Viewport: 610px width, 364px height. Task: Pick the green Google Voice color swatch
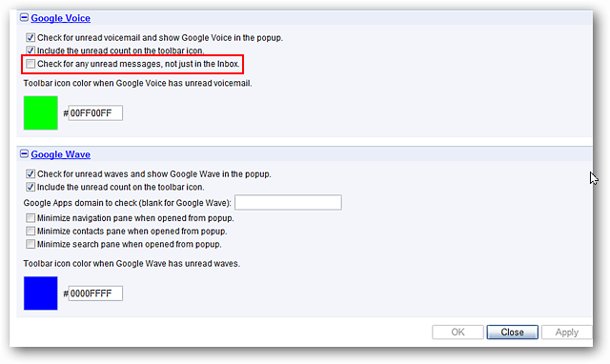(40, 112)
